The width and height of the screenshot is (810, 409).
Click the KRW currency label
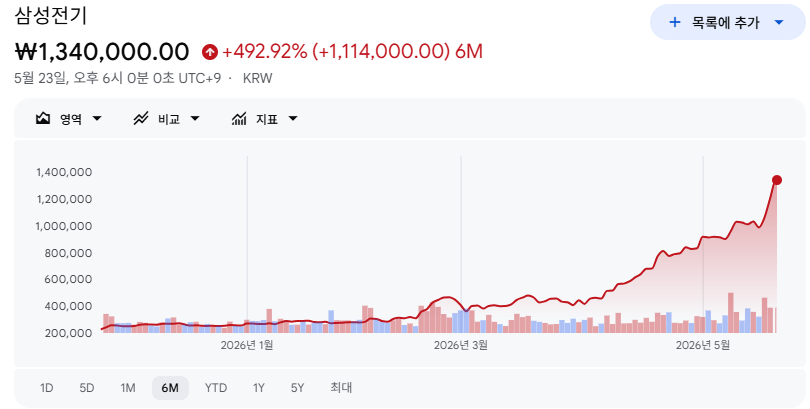pyautogui.click(x=257, y=78)
